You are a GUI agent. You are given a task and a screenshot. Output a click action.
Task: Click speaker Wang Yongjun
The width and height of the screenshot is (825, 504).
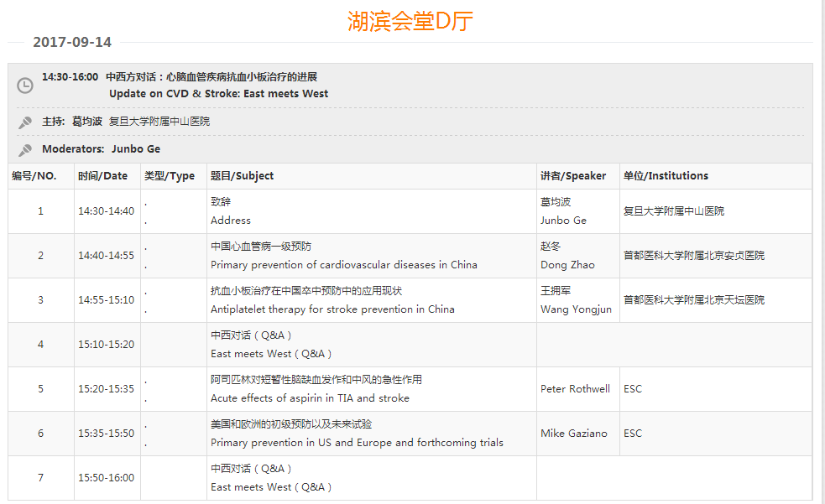point(576,309)
